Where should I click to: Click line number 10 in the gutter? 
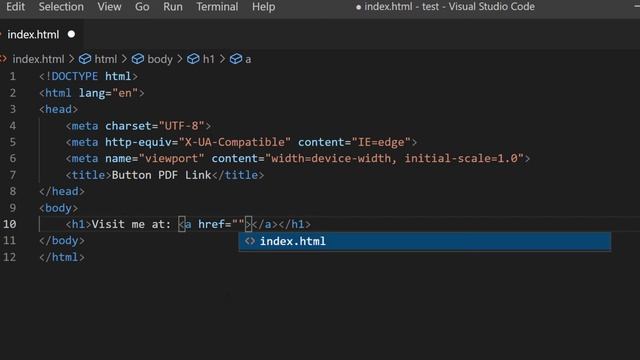(9, 224)
